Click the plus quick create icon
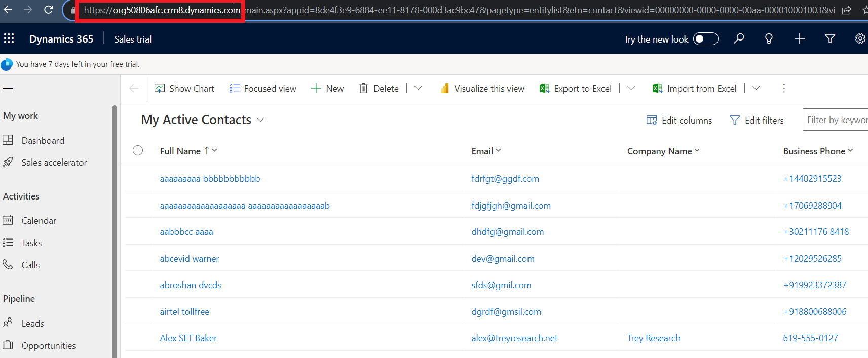 (800, 38)
